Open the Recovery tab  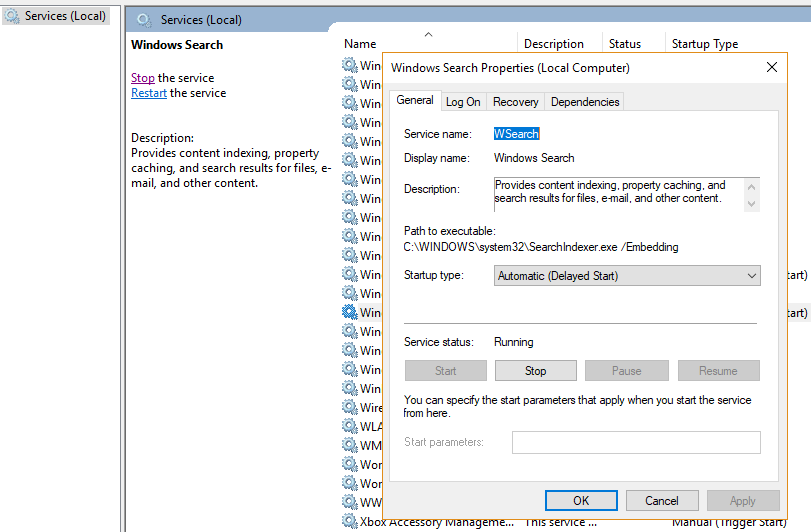(x=515, y=102)
